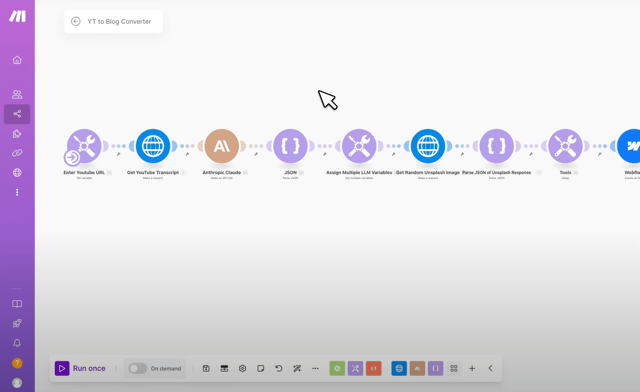Open the purple JSON favorite
This screenshot has height=392, width=640.
pos(436,368)
